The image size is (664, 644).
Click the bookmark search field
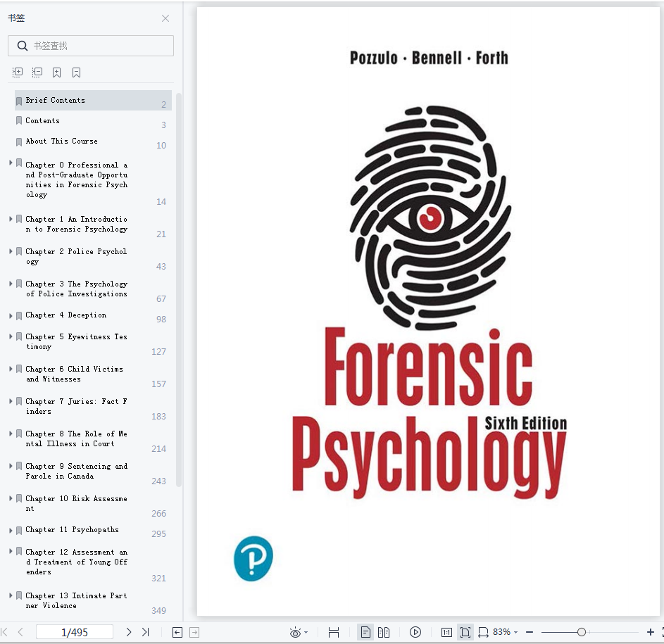[x=91, y=46]
